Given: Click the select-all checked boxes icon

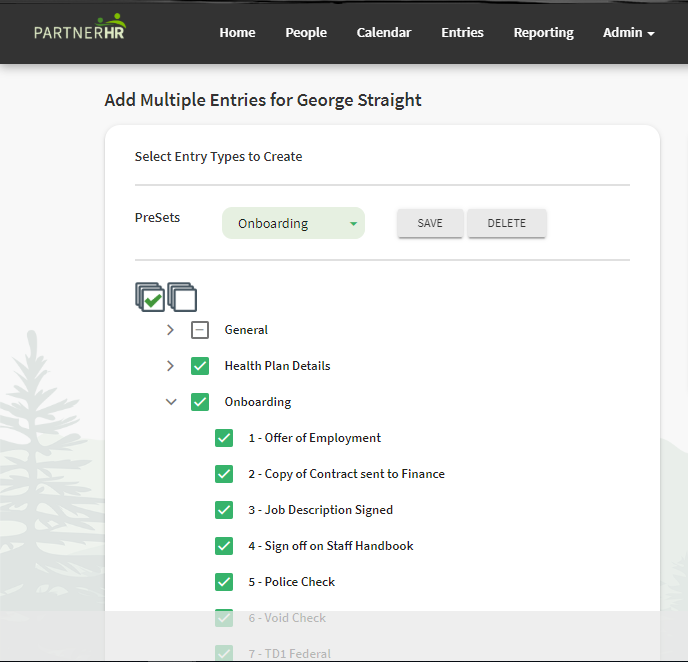Looking at the screenshot, I should coord(150,297).
